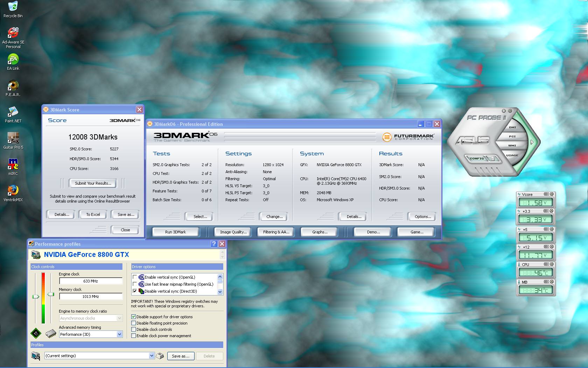Uncheck Disable vertical sync (Direct3D)
The image size is (588, 368).
(135, 291)
